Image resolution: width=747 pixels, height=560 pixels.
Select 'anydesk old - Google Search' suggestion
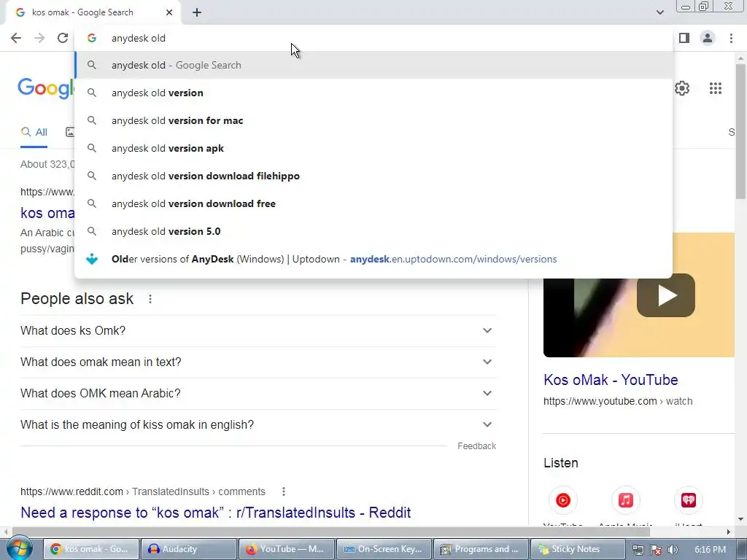[374, 65]
